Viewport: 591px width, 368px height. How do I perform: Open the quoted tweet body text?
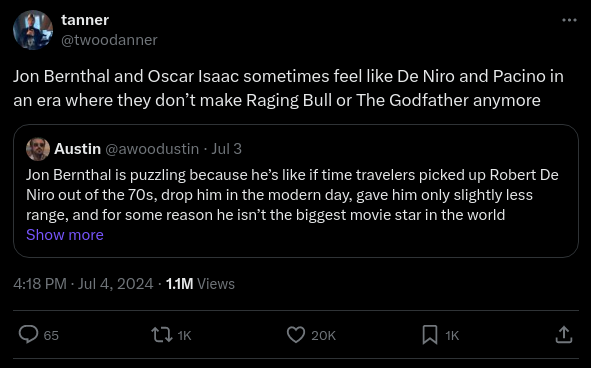pyautogui.click(x=292, y=195)
